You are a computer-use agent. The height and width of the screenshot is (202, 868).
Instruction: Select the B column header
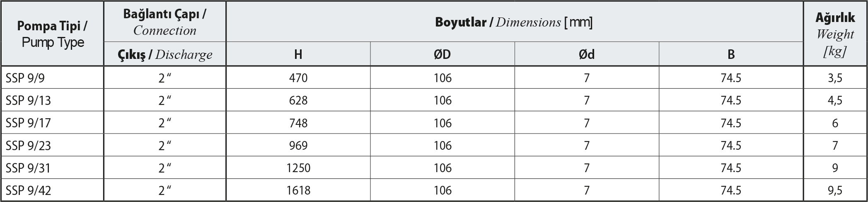[730, 54]
